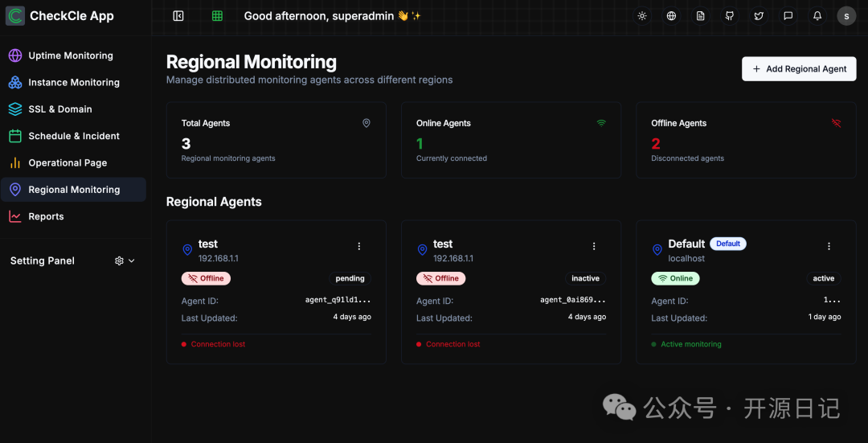
Task: Toggle the light/dark theme sun icon
Action: (642, 16)
